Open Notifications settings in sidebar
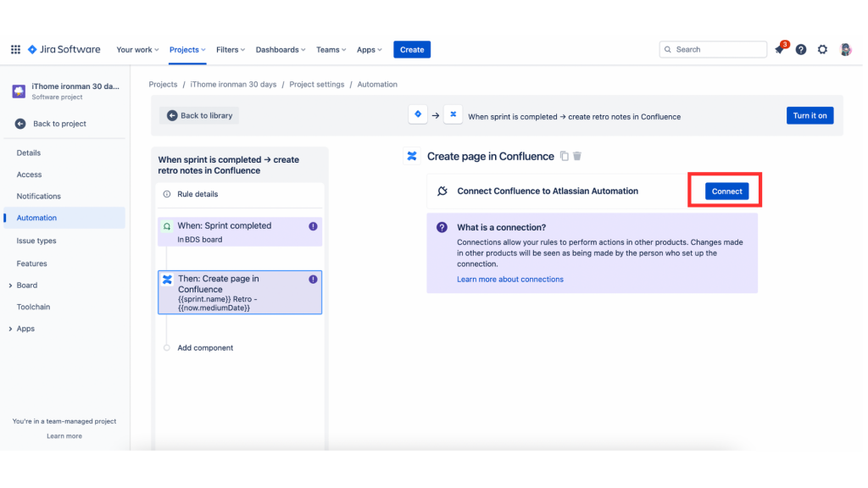 39,197
